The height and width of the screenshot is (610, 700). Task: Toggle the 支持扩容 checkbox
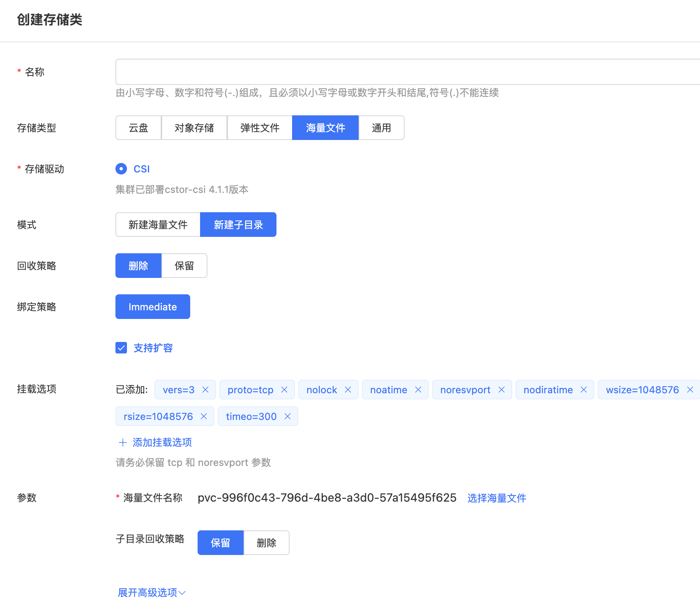tap(121, 348)
